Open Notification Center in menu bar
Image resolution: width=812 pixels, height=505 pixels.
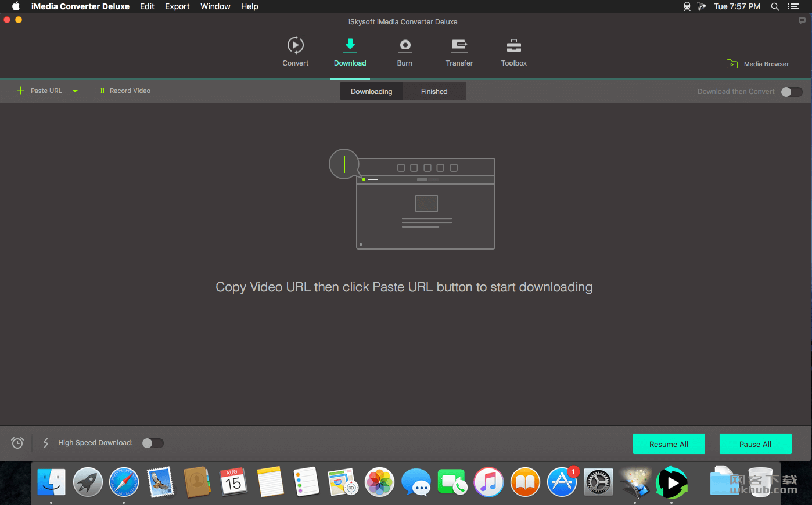(793, 6)
